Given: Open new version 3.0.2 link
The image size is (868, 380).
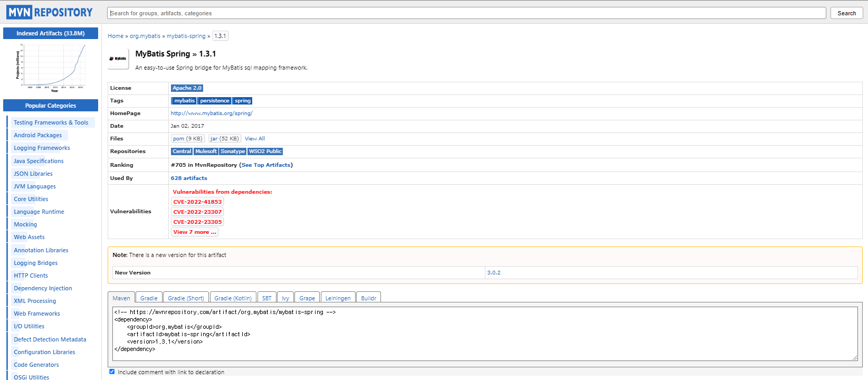Looking at the screenshot, I should (x=494, y=273).
